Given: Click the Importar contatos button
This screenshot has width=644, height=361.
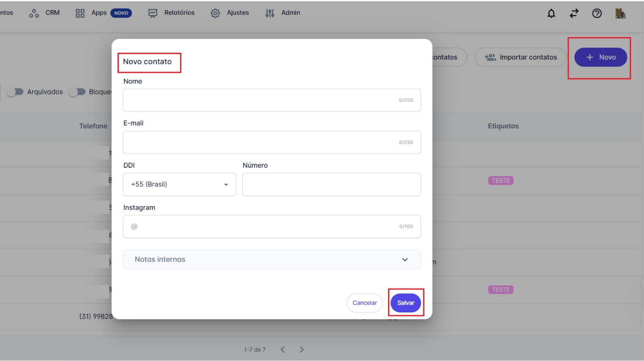Looking at the screenshot, I should click(521, 57).
